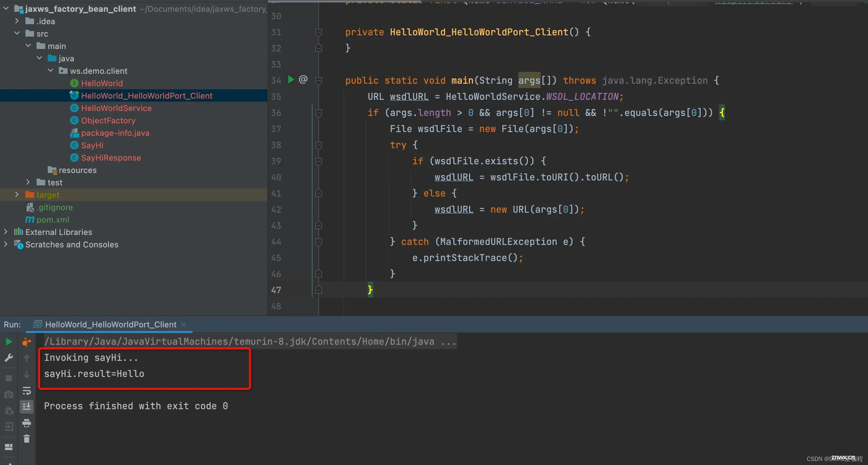Fold the main method at line 34
The height and width of the screenshot is (465, 868).
coord(318,80)
